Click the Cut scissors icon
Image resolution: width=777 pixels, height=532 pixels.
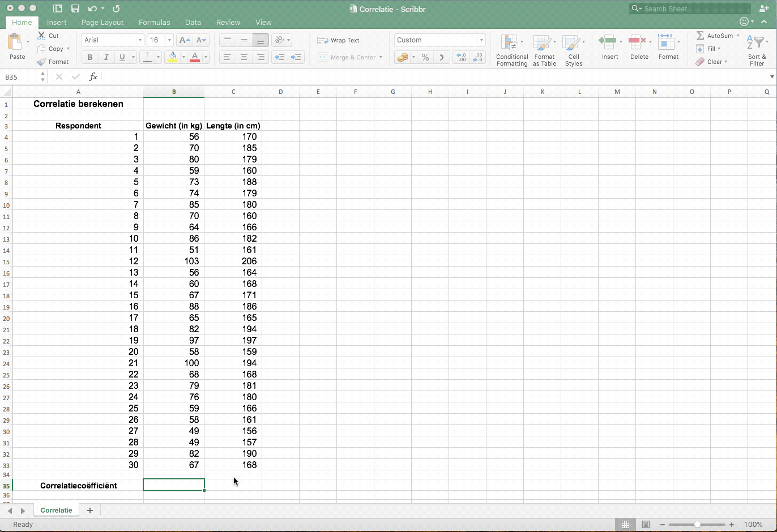pyautogui.click(x=41, y=36)
